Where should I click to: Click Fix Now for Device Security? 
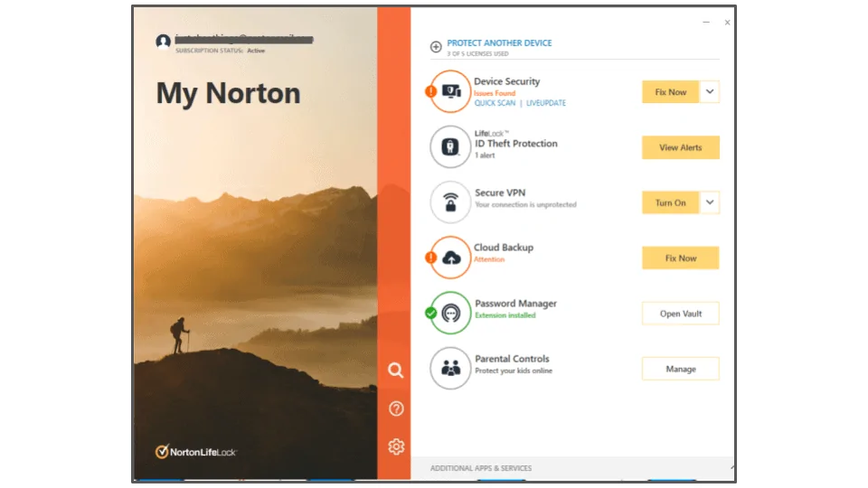point(670,92)
